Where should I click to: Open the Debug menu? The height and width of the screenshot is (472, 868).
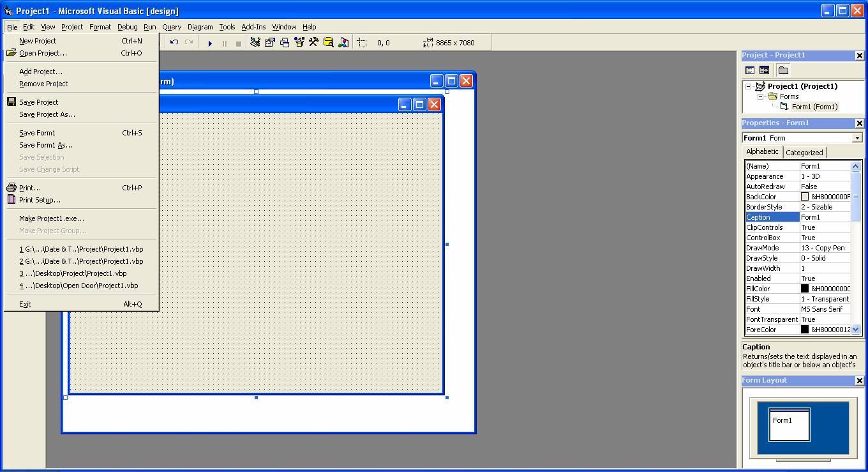click(127, 27)
